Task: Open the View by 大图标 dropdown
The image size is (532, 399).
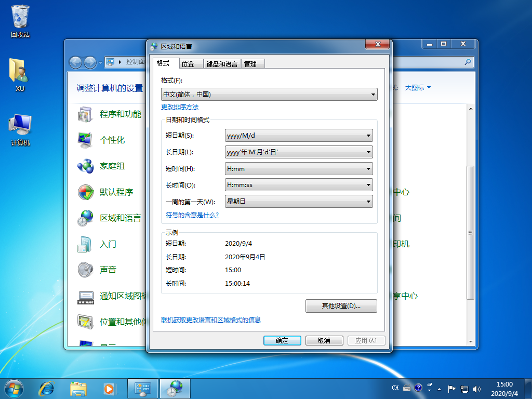Action: (418, 87)
